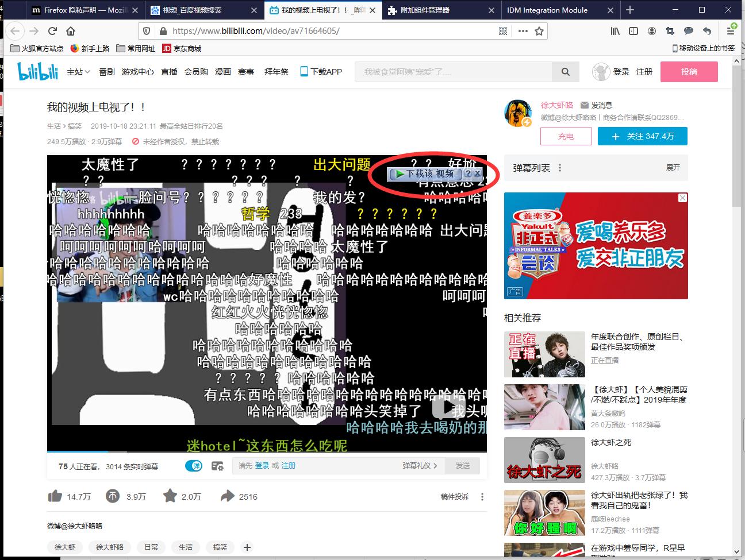Open the Firefox Library icon
The image size is (745, 560).
click(615, 31)
